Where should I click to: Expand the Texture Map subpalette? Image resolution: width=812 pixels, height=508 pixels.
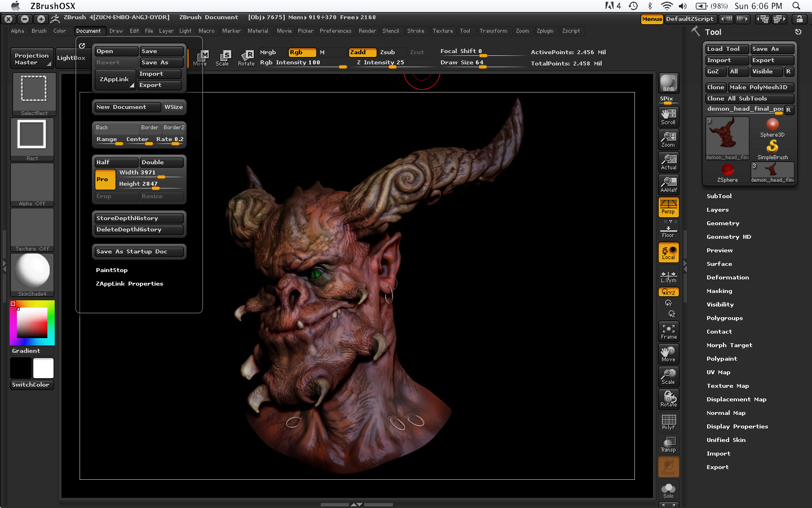[x=727, y=386]
